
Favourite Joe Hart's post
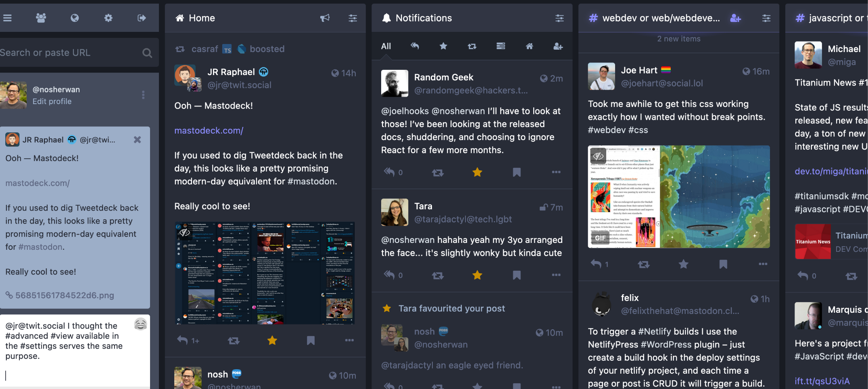pyautogui.click(x=683, y=264)
